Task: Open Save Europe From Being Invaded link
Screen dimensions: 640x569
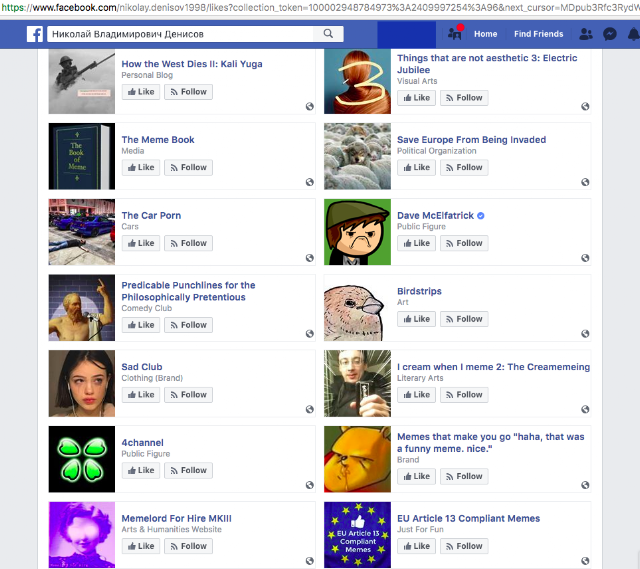Action: 471,140
